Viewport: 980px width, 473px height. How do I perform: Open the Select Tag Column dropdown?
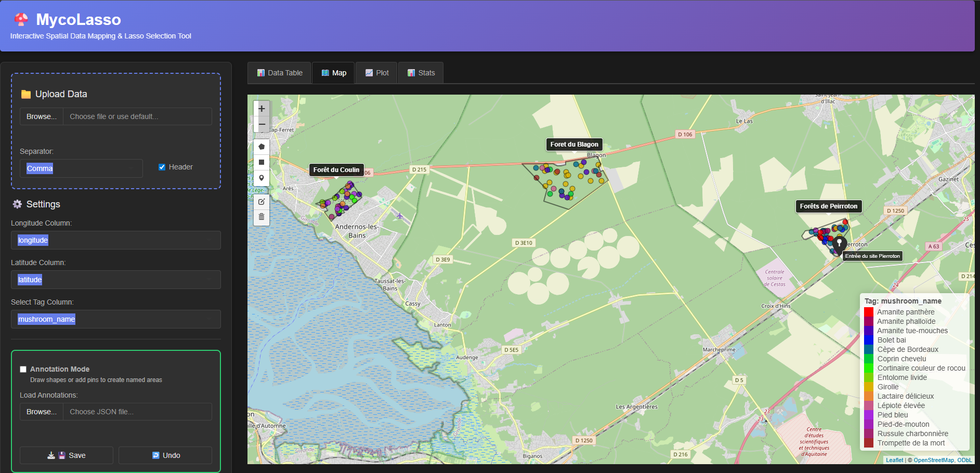[115, 319]
